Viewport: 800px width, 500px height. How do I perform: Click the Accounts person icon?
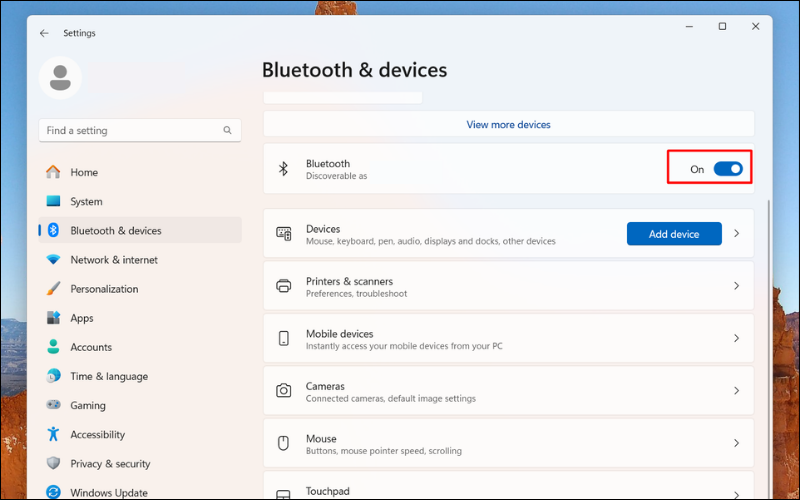(x=53, y=346)
